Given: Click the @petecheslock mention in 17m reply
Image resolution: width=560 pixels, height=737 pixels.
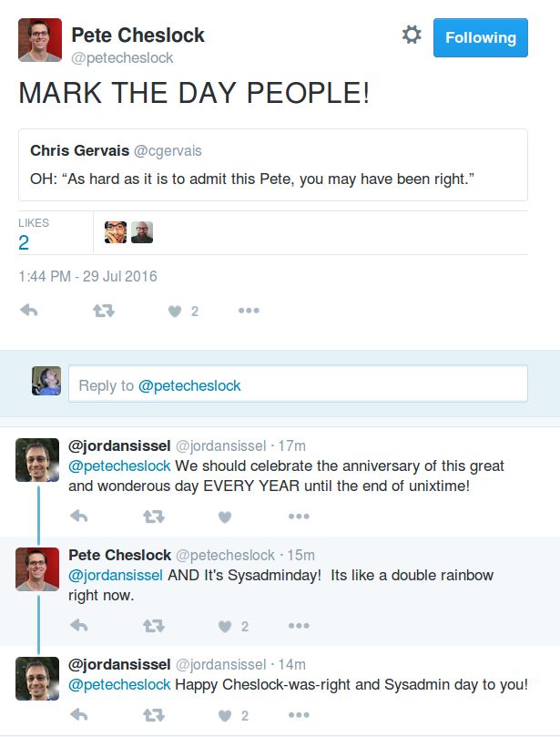Looking at the screenshot, I should (x=119, y=466).
